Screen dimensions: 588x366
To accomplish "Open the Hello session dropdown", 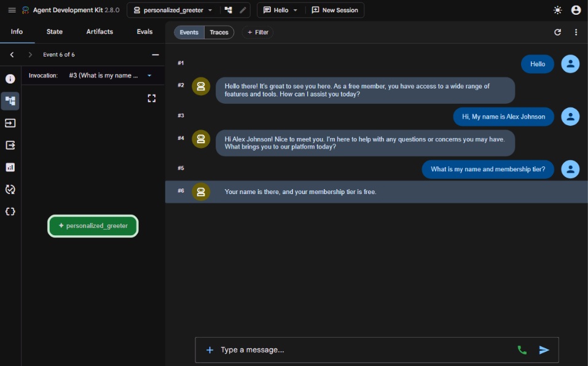I will pyautogui.click(x=281, y=10).
